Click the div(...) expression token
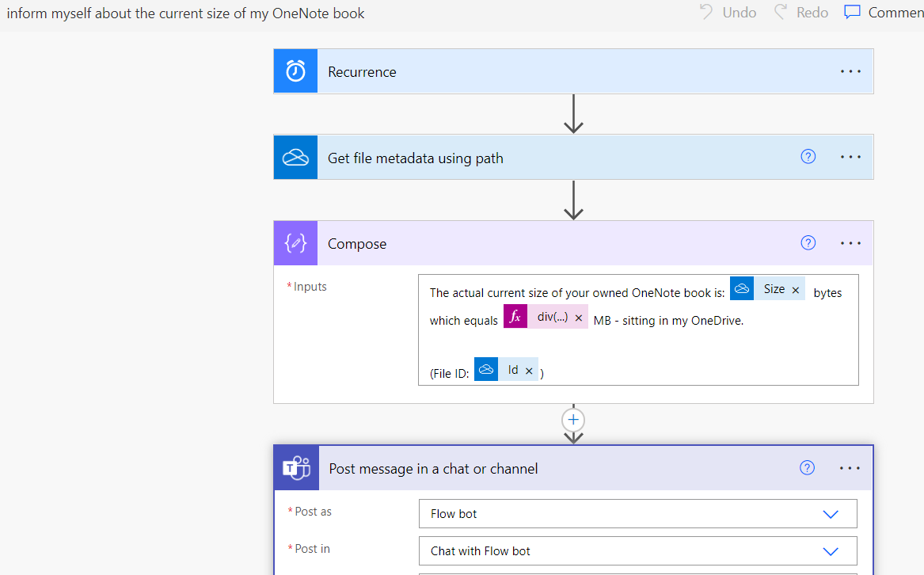This screenshot has width=924, height=575. click(545, 317)
